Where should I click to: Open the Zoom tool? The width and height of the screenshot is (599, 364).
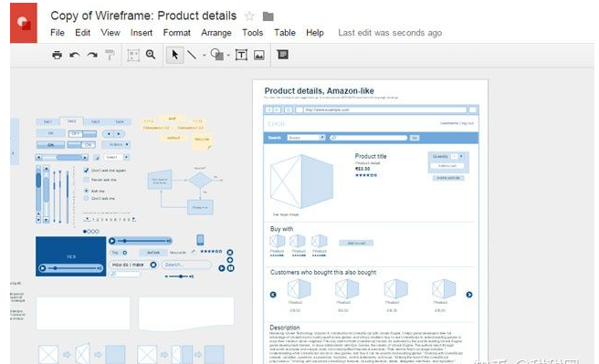pyautogui.click(x=151, y=55)
